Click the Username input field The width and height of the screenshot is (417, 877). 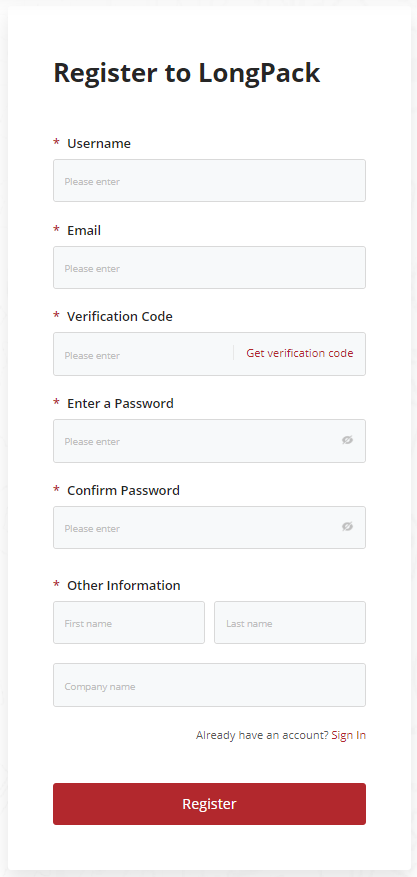(x=210, y=181)
